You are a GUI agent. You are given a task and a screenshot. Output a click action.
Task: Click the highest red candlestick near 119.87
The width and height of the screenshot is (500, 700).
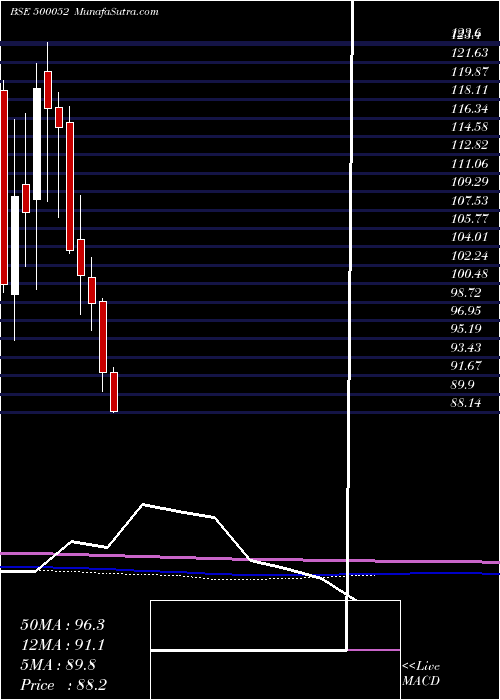(x=48, y=89)
